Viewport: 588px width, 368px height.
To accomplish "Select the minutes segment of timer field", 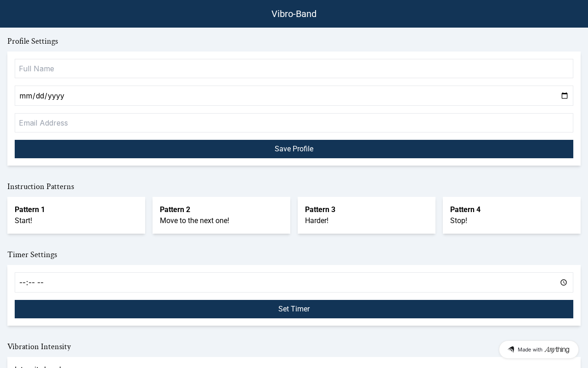I will click(x=32, y=282).
